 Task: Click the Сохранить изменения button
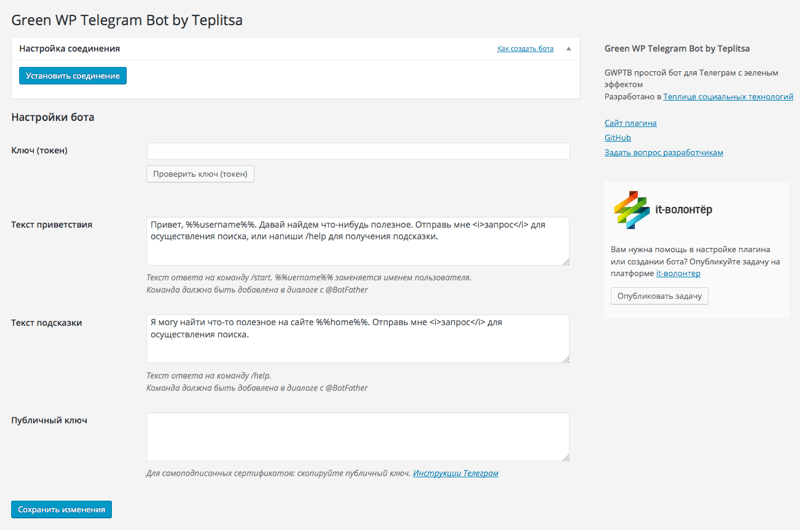click(x=62, y=509)
